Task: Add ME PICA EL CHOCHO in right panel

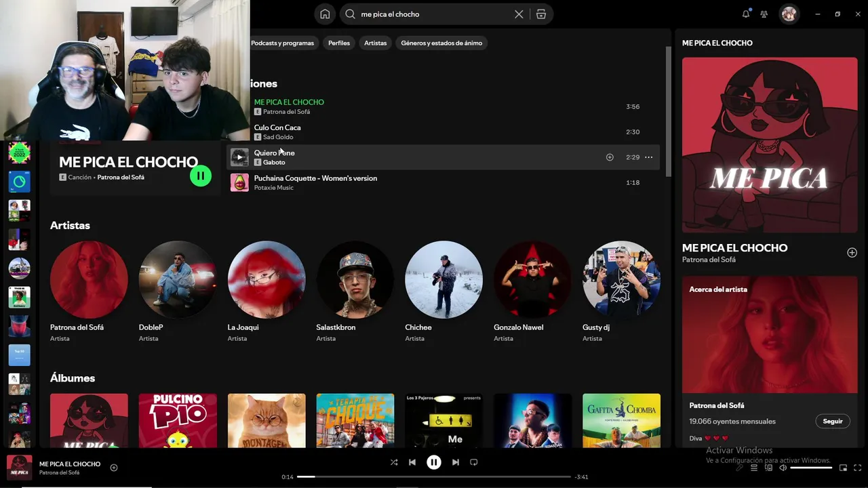Action: [852, 252]
